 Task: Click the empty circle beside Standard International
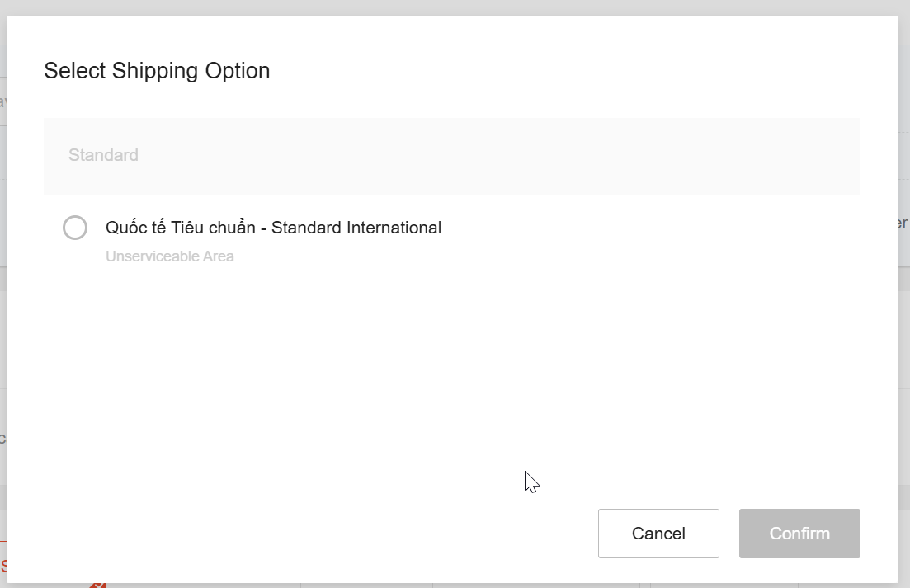75,228
